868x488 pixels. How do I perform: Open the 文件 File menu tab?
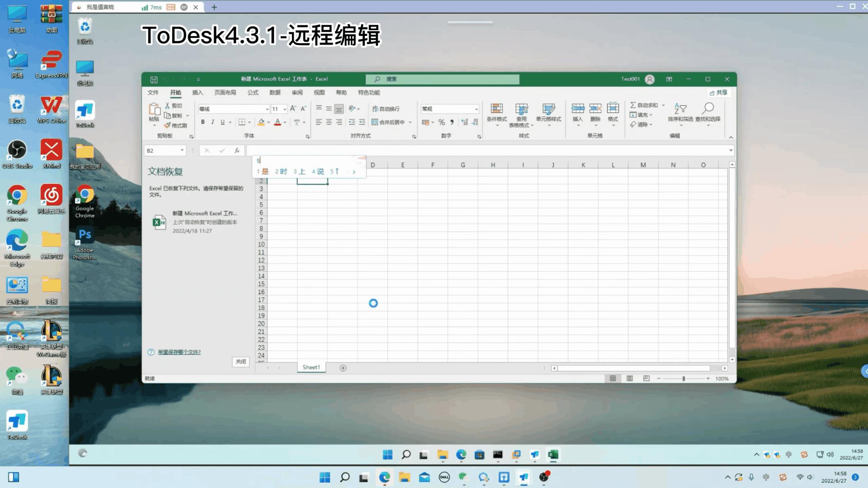(x=153, y=93)
